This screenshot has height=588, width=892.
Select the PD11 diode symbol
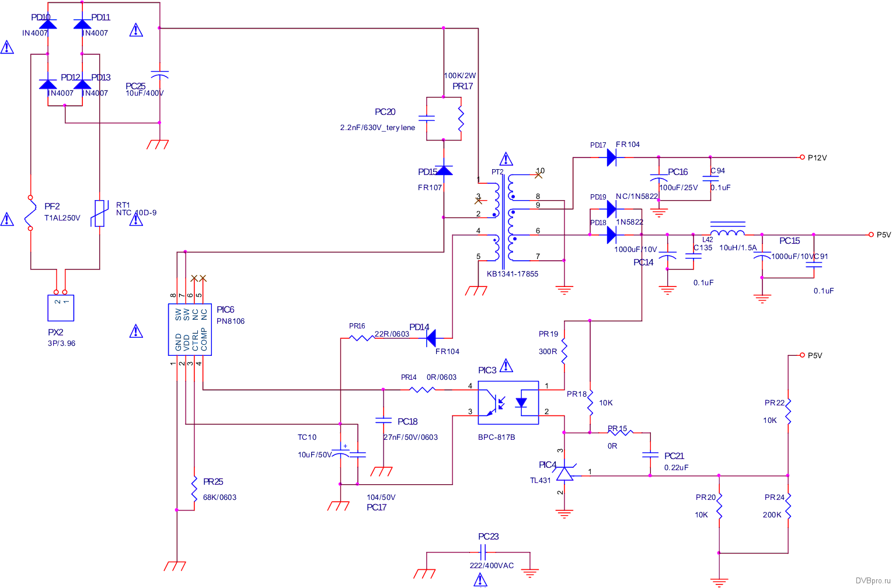tap(82, 24)
